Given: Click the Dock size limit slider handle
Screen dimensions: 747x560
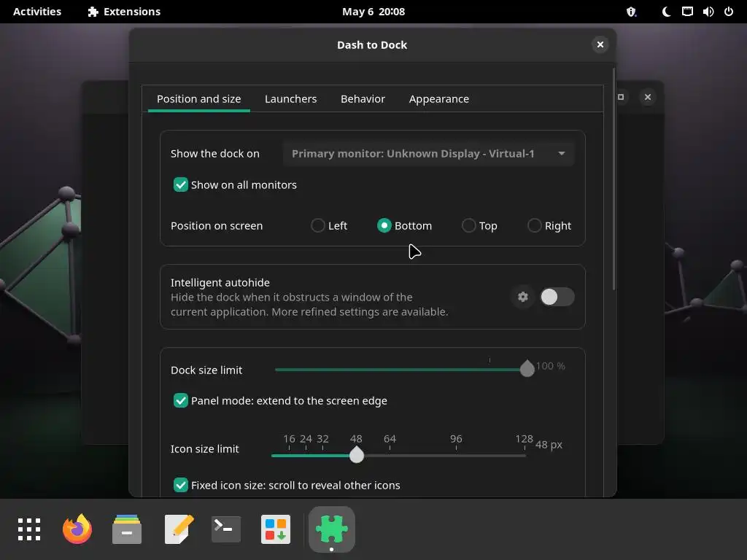Looking at the screenshot, I should [527, 369].
